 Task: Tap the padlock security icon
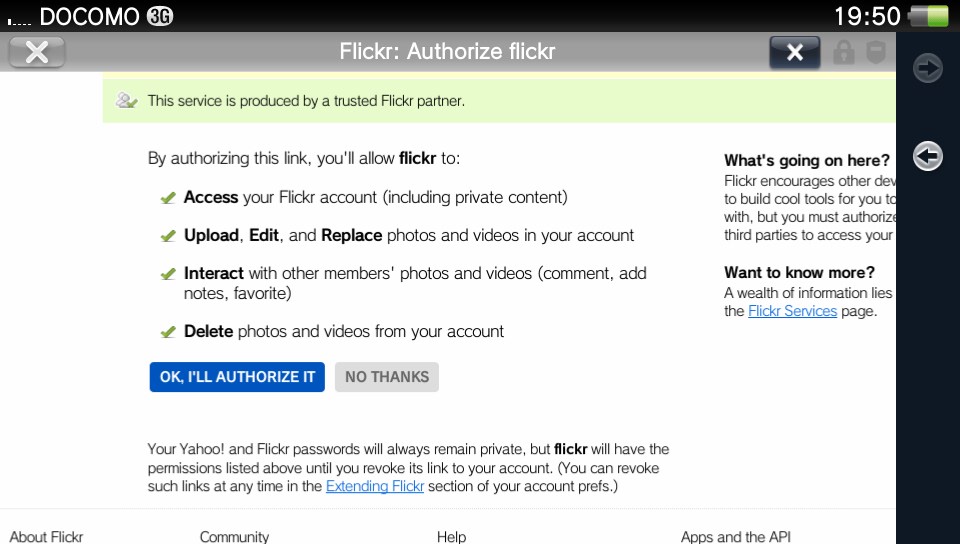point(844,53)
